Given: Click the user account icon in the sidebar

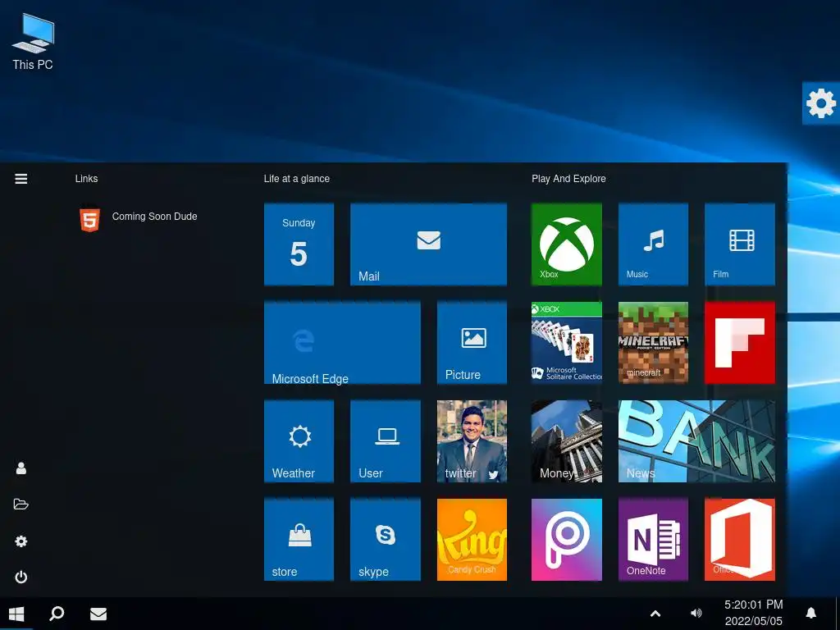Looking at the screenshot, I should pyautogui.click(x=21, y=468).
